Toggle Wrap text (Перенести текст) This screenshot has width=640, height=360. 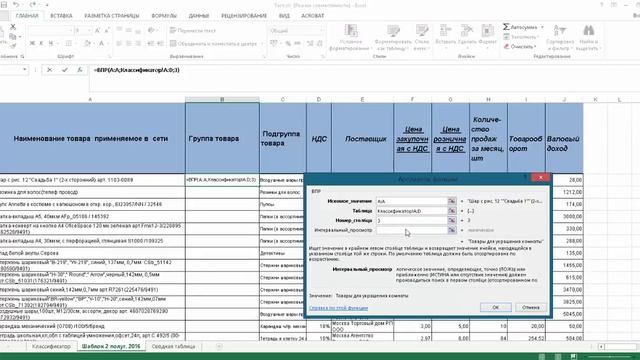point(193,31)
